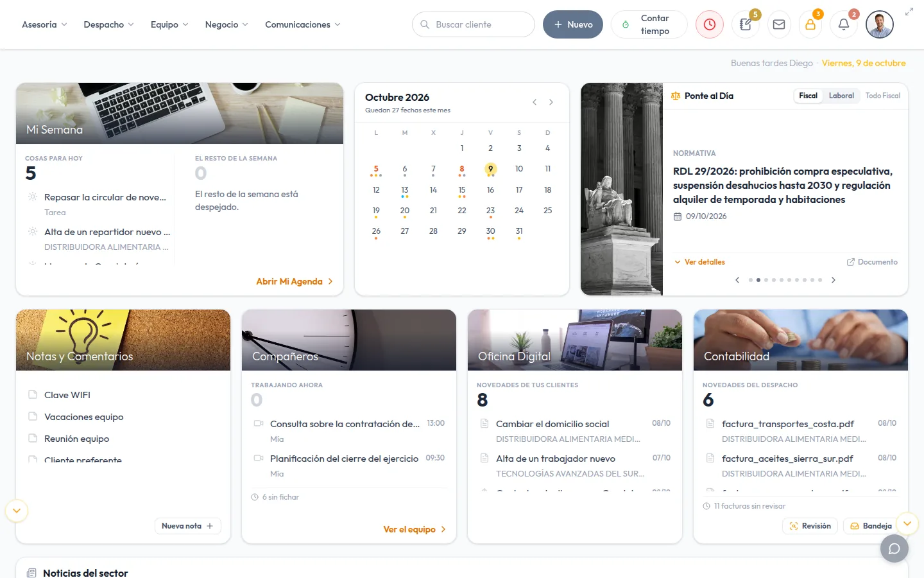Click the fullscreen expand arrows icon

pyautogui.click(x=909, y=12)
